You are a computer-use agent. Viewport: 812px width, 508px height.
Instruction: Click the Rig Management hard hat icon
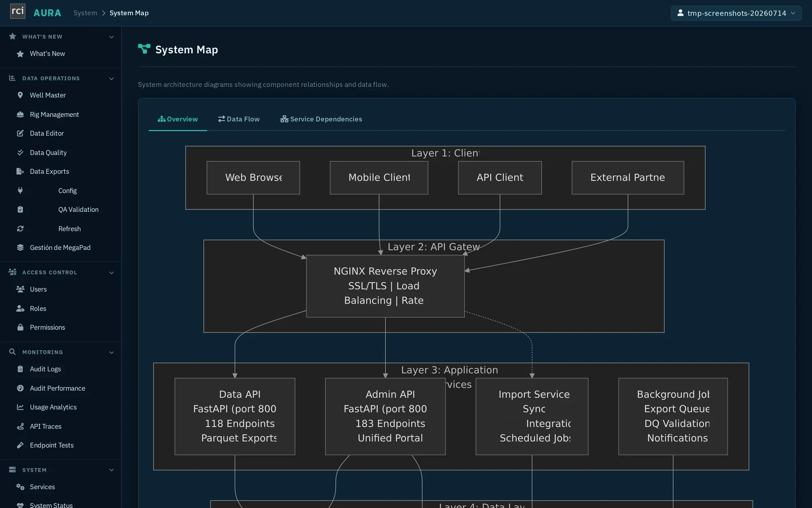click(x=20, y=115)
